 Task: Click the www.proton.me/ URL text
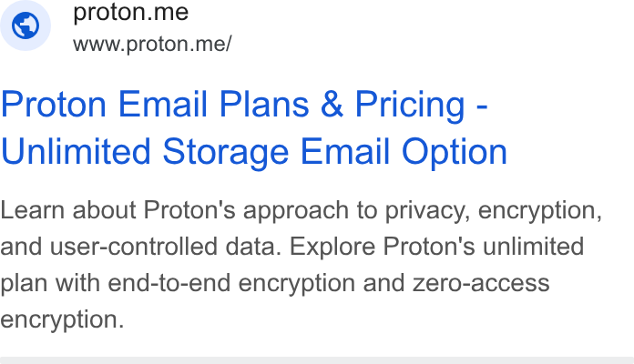coord(152,44)
